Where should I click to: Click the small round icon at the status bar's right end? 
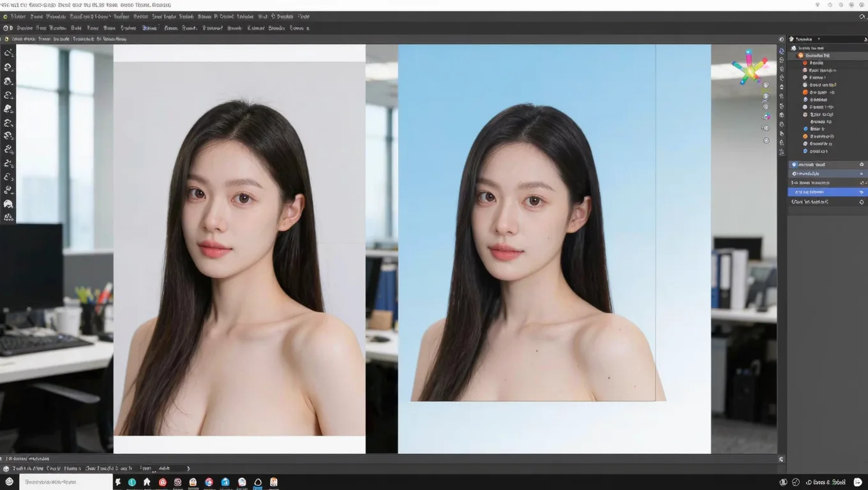(x=781, y=459)
